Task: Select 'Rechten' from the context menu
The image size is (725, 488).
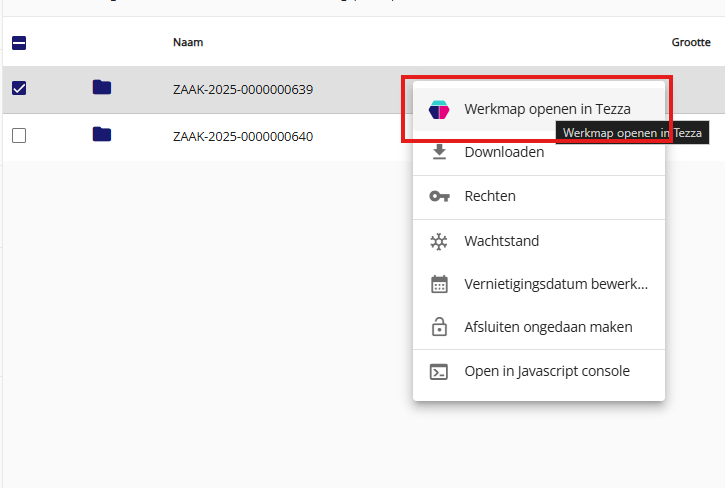Action: [x=490, y=196]
